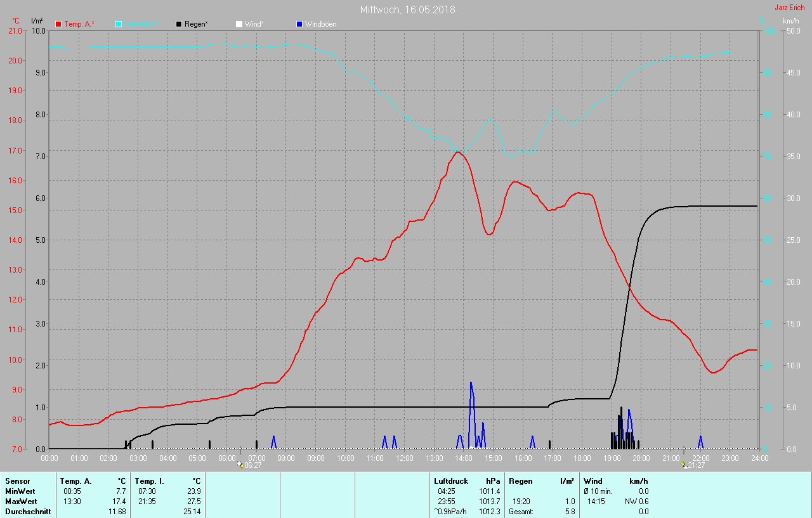Toggle the white Wind legend square

[x=239, y=24]
